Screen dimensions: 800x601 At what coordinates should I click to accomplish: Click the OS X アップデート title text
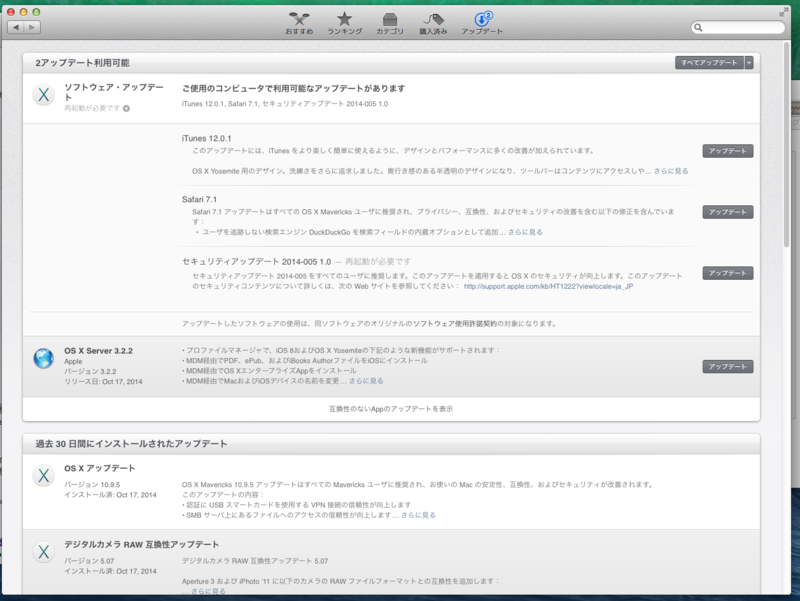[x=99, y=468]
